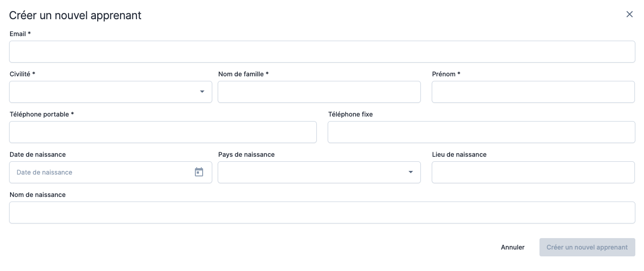644x271 pixels.
Task: Click the Créer un nouvel apprenant button
Action: 587,247
